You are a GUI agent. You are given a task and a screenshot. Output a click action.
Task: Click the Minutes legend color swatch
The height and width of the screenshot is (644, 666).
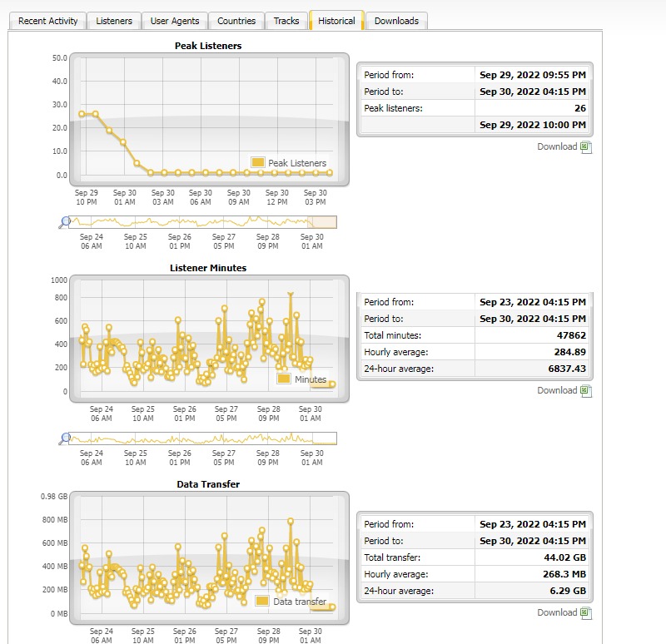tap(284, 379)
